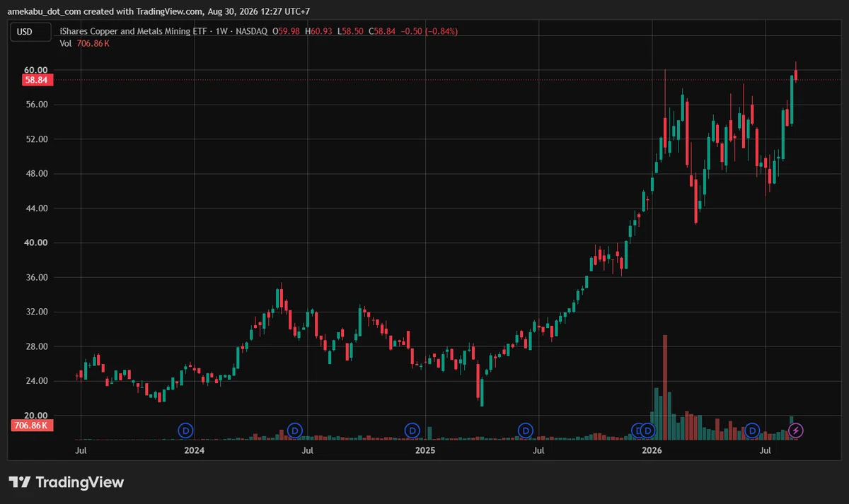The height and width of the screenshot is (504, 849).
Task: Click the lightning bolt earnings marker
Action: (796, 430)
